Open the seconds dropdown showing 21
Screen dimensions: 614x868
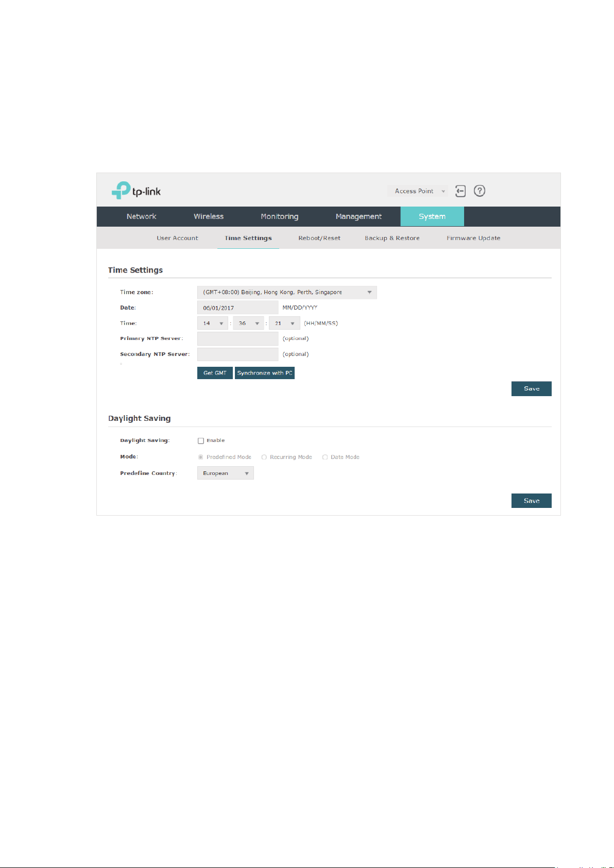click(x=284, y=324)
